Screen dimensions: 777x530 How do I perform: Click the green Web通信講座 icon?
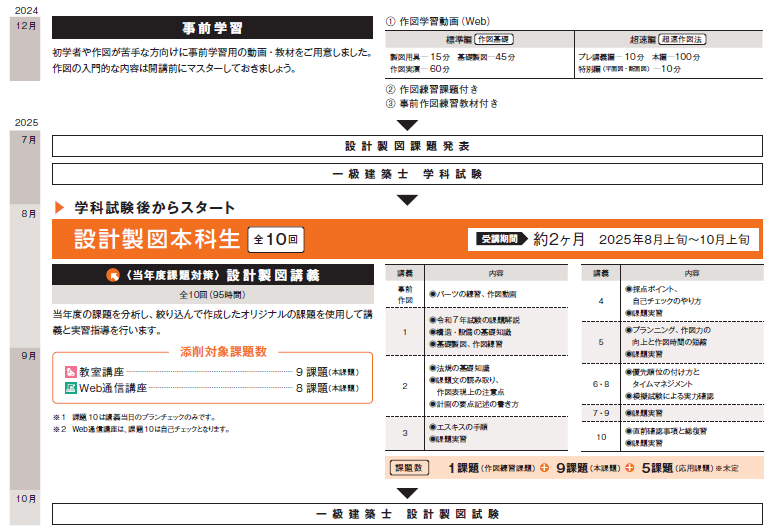[71, 388]
